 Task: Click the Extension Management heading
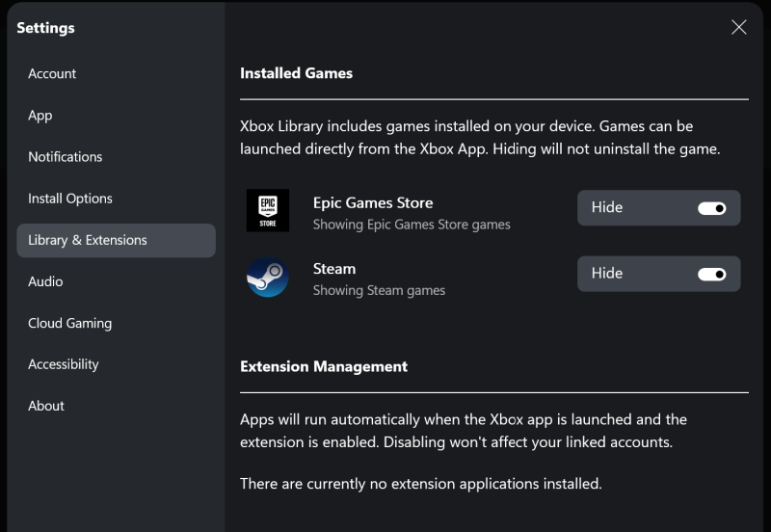tap(324, 367)
